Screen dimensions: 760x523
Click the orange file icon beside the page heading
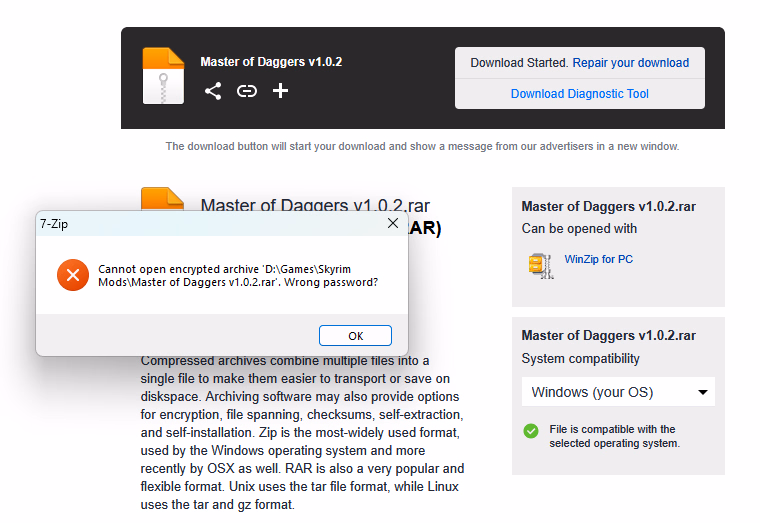(162, 199)
